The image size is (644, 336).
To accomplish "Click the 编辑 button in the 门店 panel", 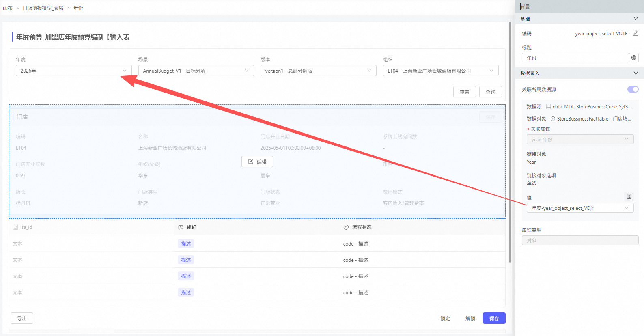I will [x=257, y=162].
